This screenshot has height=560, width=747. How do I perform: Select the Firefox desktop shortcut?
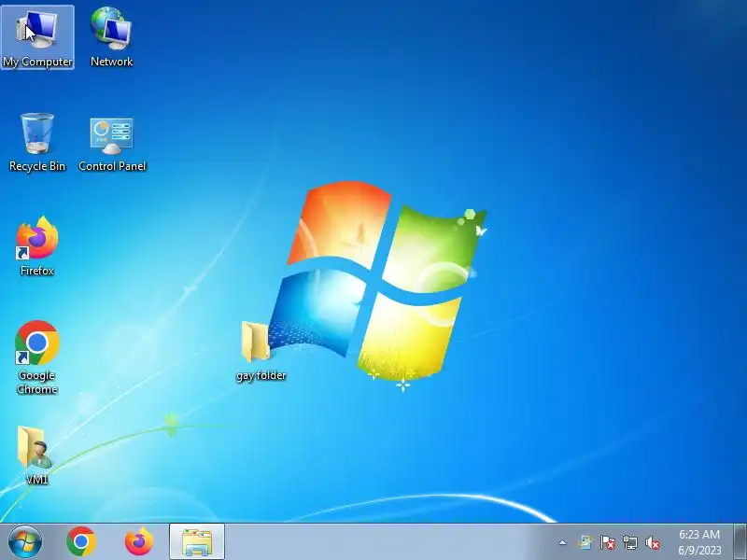37,245
